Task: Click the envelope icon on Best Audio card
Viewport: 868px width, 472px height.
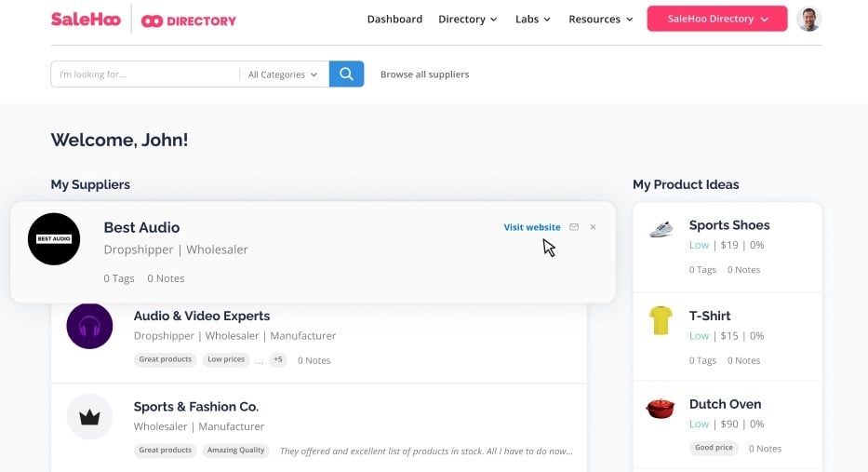Action: [574, 227]
